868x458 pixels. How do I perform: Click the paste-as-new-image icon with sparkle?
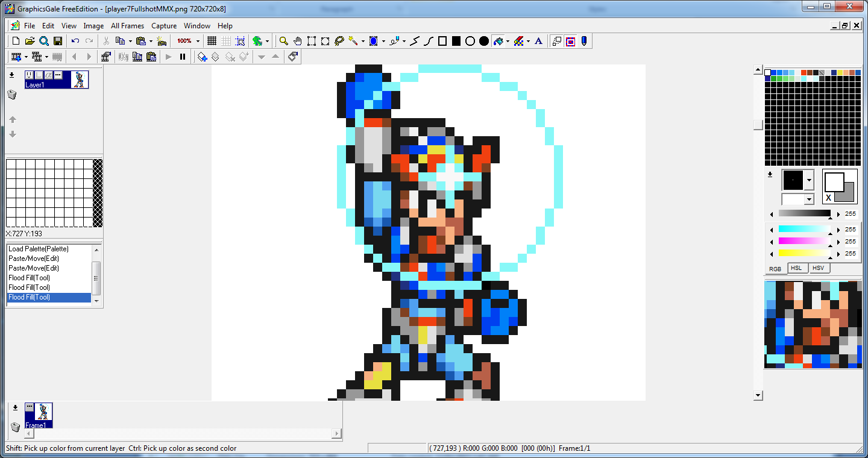pyautogui.click(x=162, y=41)
